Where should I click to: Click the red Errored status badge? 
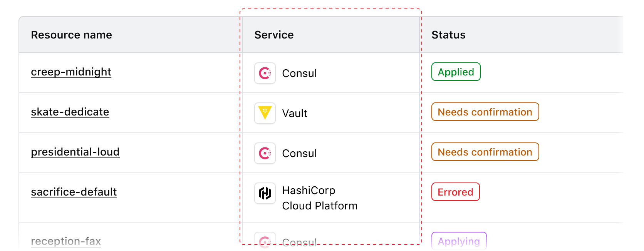[456, 192]
